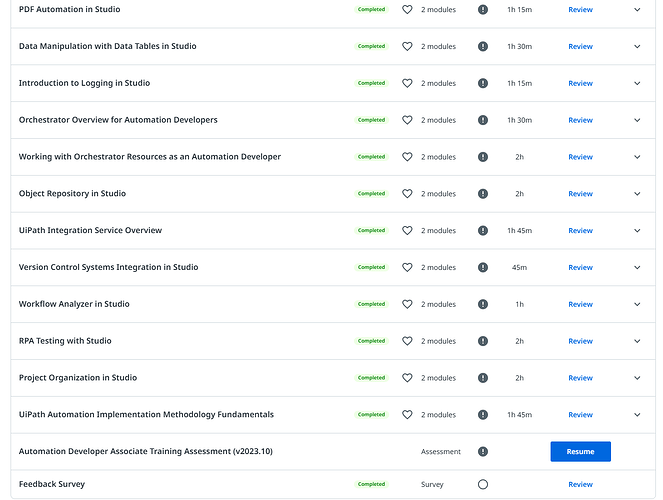Click exclamation icon in Training Assessment row
The image size is (663, 500).
click(482, 451)
